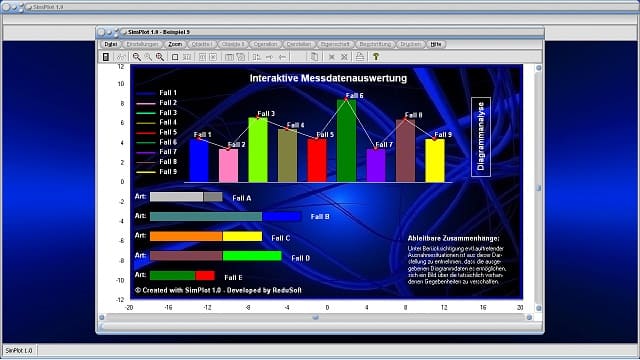Open the Darstellen menu
640x360 pixels.
[x=299, y=44]
